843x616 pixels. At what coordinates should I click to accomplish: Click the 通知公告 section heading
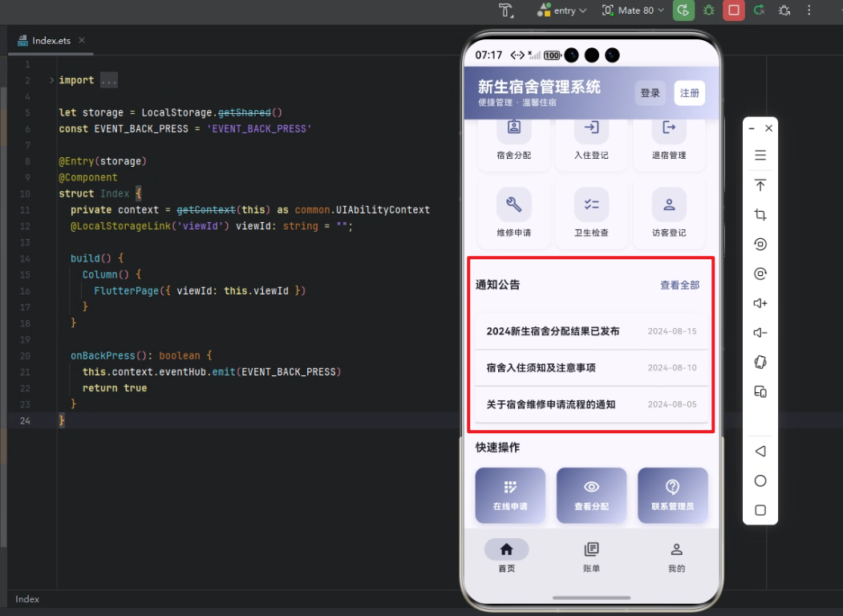click(x=497, y=285)
